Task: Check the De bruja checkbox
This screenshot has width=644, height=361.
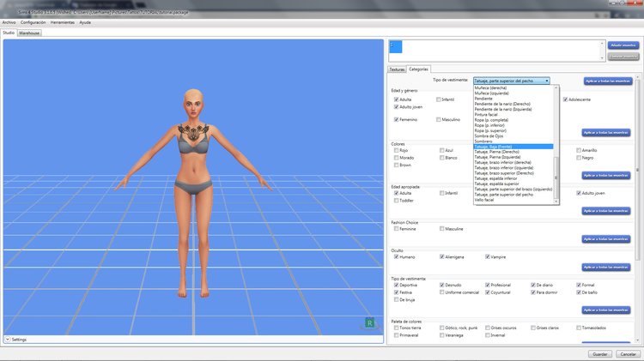Action: 396,300
